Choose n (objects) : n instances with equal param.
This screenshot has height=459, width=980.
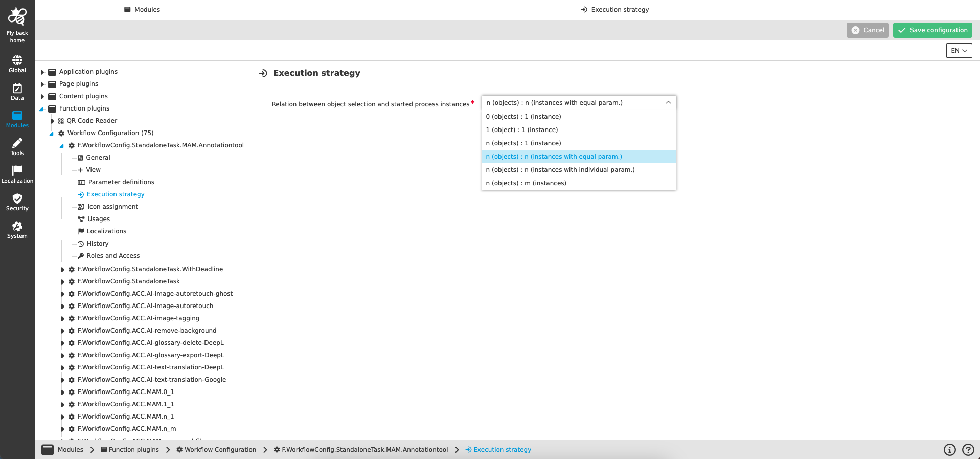(579, 157)
